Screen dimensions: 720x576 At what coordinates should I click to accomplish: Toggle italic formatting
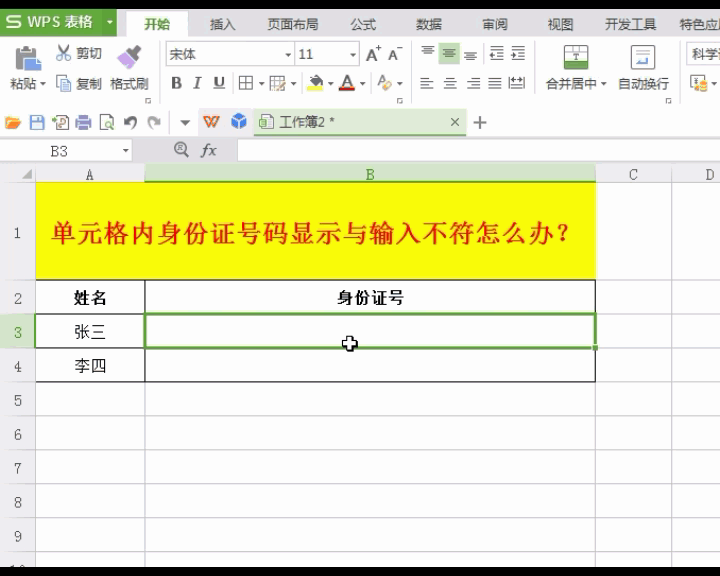[x=197, y=83]
